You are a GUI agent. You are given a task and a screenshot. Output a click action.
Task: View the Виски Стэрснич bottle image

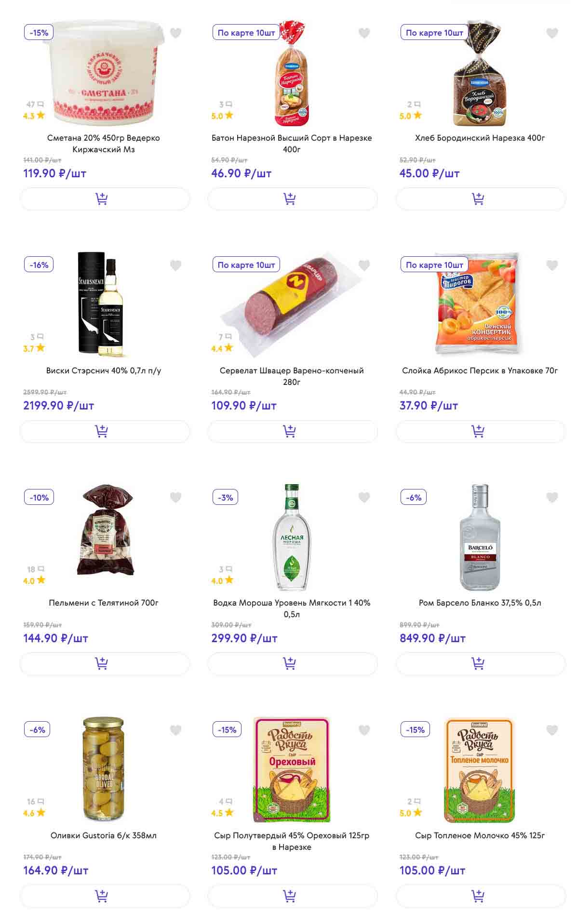[103, 304]
